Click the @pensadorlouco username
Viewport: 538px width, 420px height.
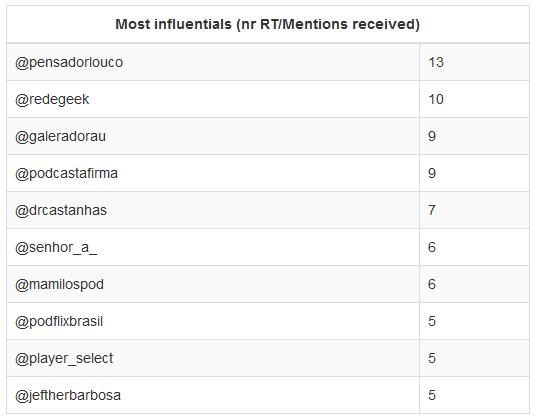[x=69, y=63]
